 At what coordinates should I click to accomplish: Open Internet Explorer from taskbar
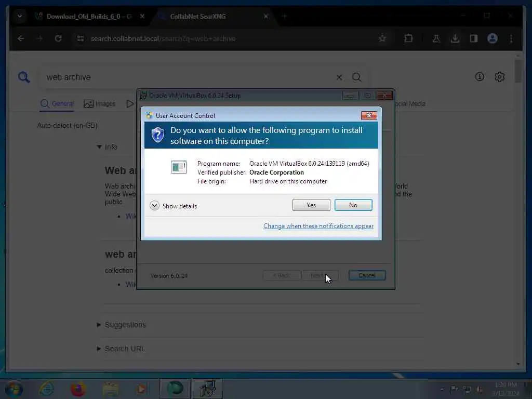pos(47,389)
